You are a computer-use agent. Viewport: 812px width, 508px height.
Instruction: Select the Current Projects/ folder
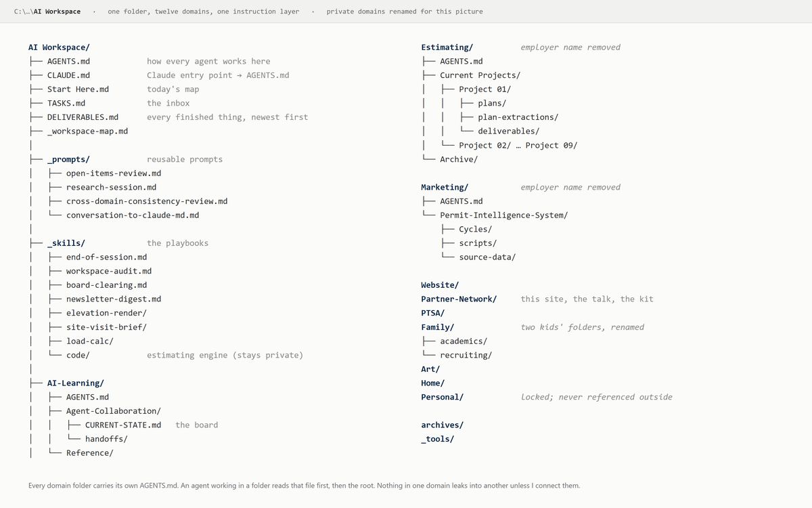point(480,75)
